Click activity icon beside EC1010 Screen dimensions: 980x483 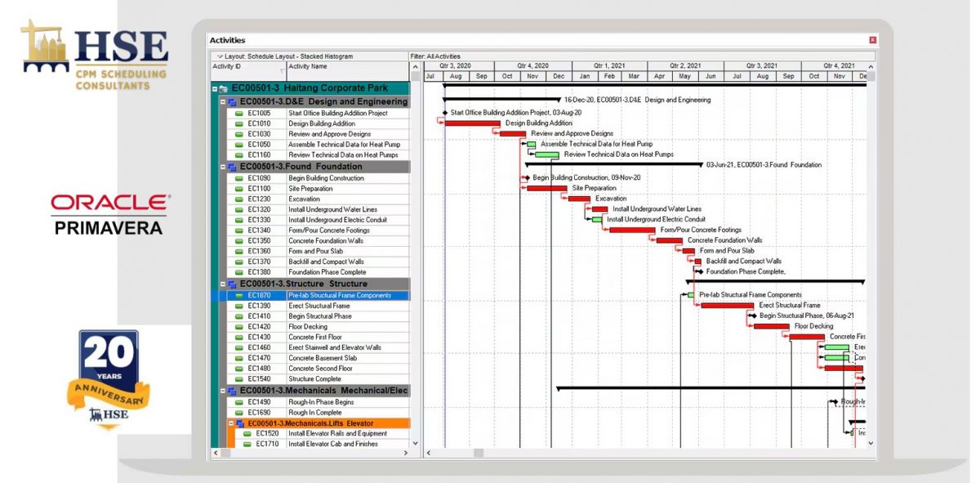239,123
